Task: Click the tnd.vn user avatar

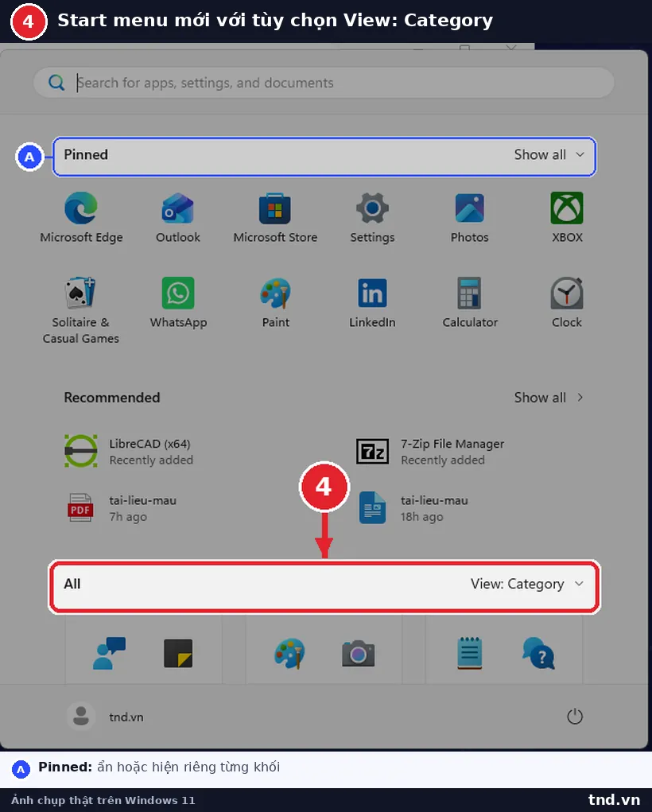Action: (x=81, y=717)
